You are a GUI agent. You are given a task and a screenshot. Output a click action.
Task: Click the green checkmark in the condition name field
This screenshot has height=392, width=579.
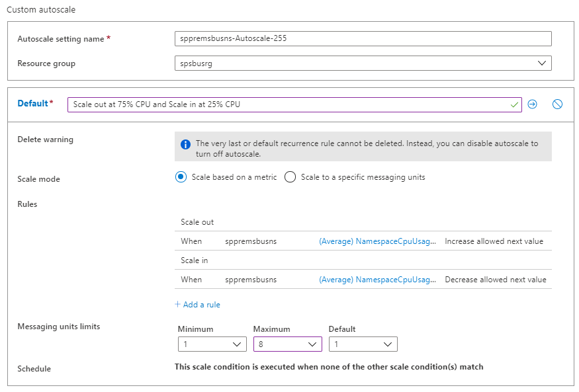pyautogui.click(x=514, y=104)
